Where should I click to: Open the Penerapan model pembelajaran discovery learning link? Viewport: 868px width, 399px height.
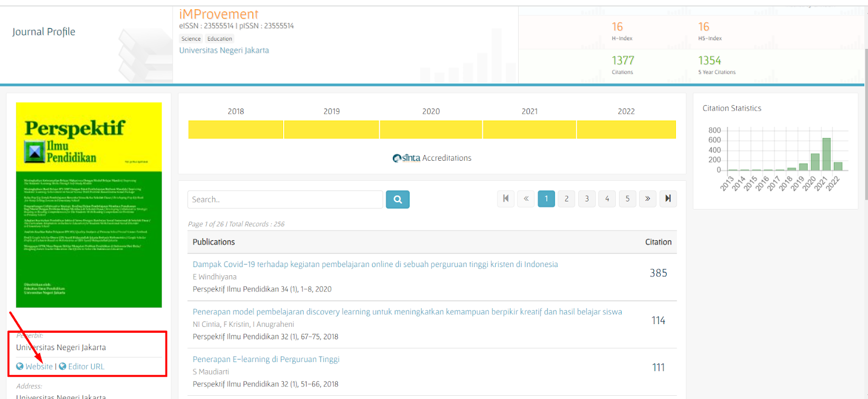click(x=407, y=312)
